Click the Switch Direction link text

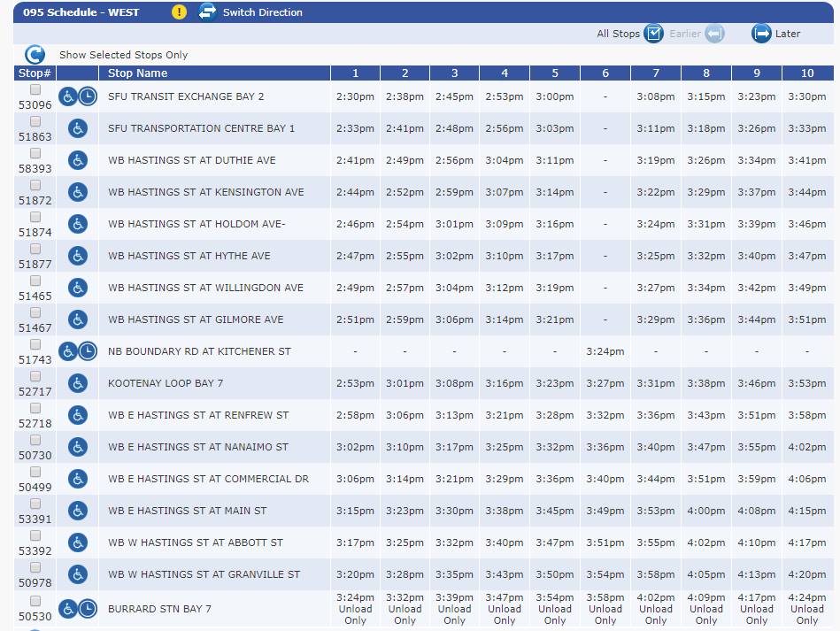pyautogui.click(x=262, y=12)
